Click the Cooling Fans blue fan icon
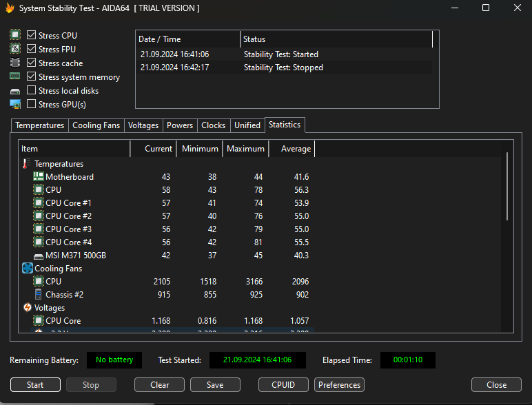 coord(28,268)
